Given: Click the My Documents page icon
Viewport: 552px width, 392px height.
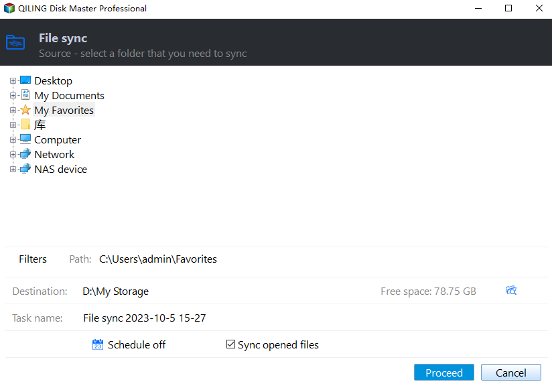Looking at the screenshot, I should (x=25, y=95).
